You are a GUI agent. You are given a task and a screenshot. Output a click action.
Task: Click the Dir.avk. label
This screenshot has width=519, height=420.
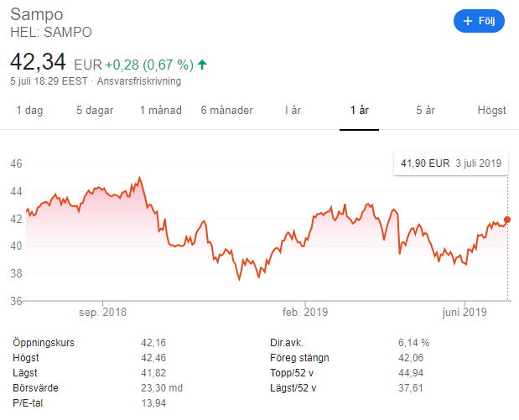[287, 343]
